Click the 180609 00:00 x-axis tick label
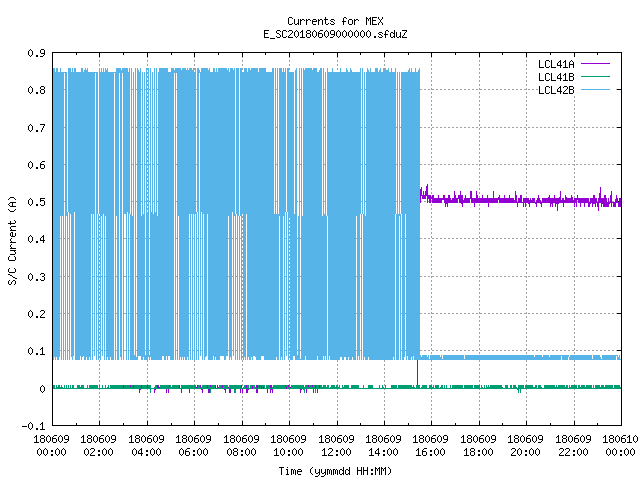Screen dimensions: 640x480 (x=51, y=446)
